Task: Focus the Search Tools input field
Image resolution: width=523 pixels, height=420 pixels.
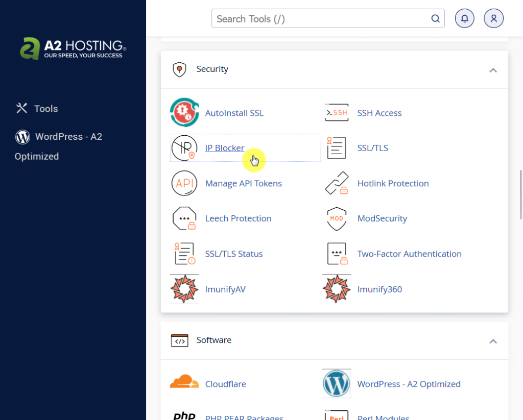Action: [x=328, y=18]
